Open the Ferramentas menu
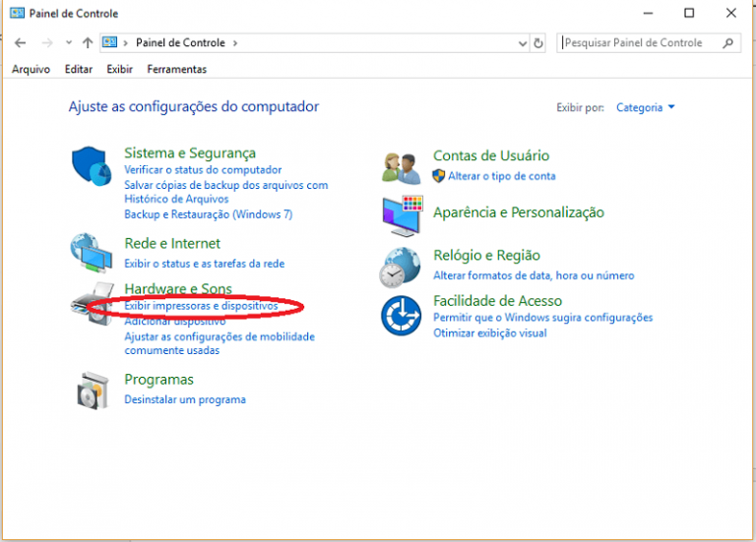This screenshot has height=542, width=756. 176,69
